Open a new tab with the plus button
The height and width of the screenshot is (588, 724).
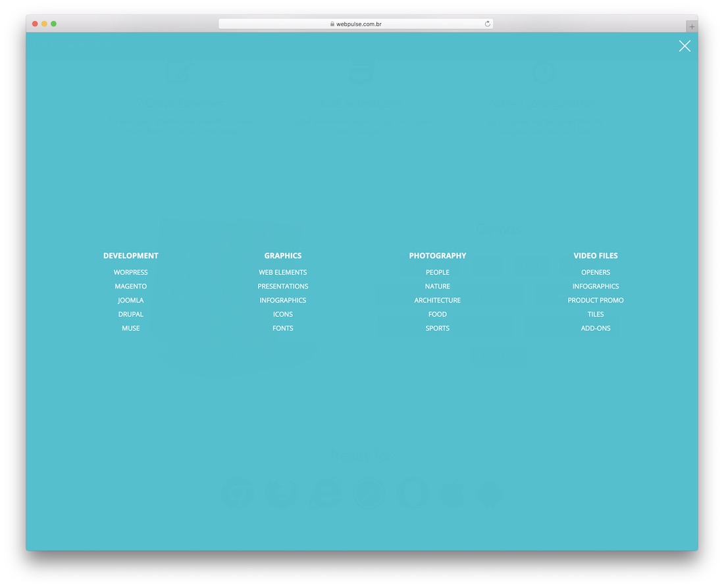click(x=691, y=27)
